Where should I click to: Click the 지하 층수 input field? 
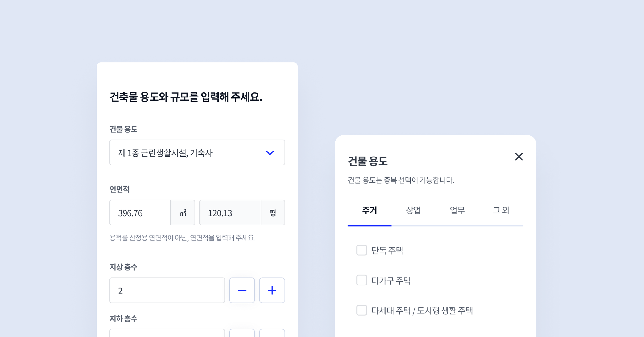tap(167, 333)
